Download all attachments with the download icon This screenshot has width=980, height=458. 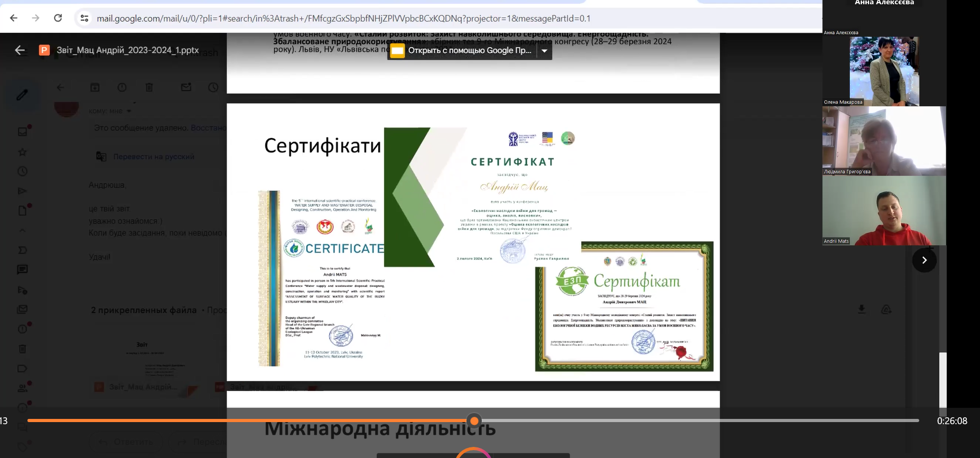(862, 310)
